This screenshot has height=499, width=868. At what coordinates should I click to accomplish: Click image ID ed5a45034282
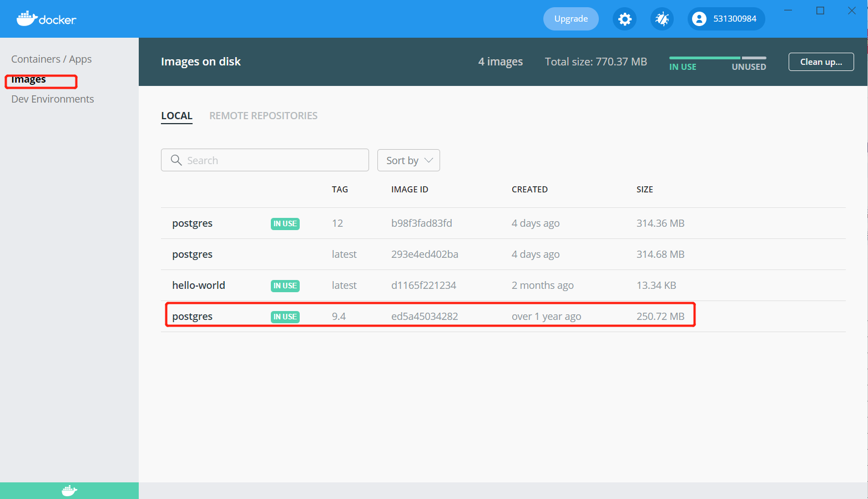pos(425,317)
